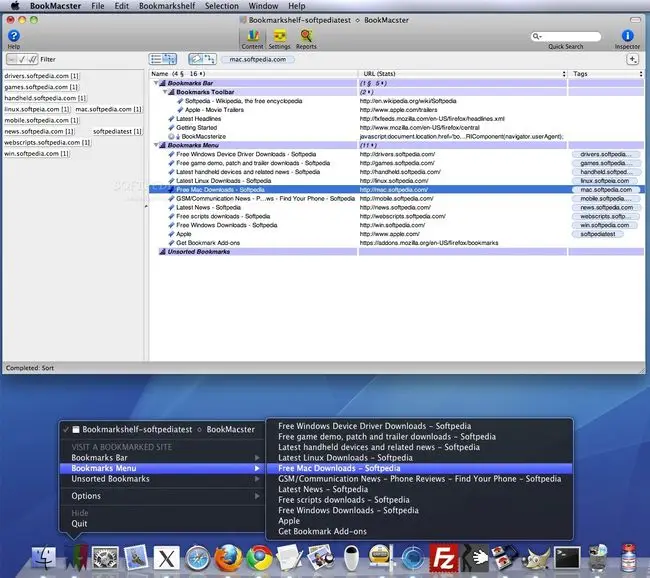Click the Quick Search magnifier icon

click(537, 36)
